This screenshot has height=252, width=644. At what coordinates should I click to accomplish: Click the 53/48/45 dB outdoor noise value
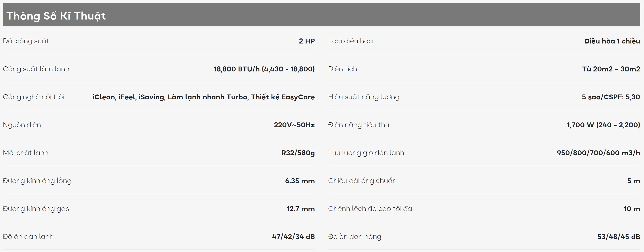(x=618, y=237)
